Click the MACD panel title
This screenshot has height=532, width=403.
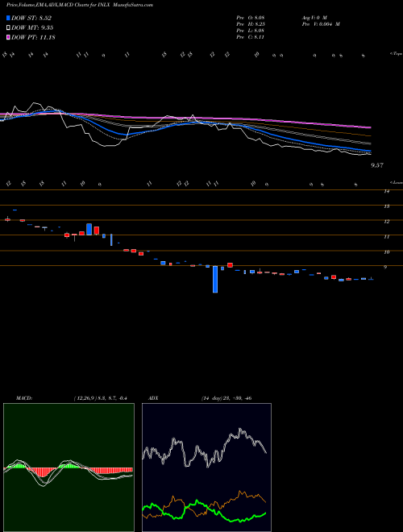(x=24, y=398)
